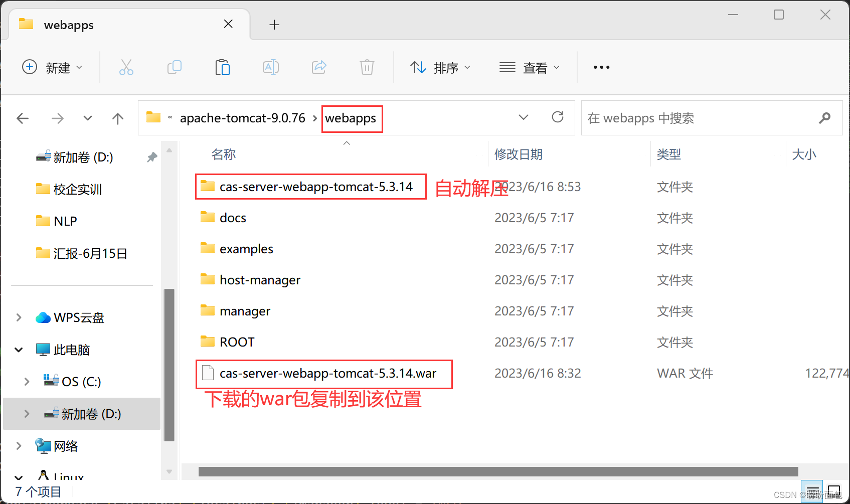Sort by Type (类型) column header

coord(669,154)
